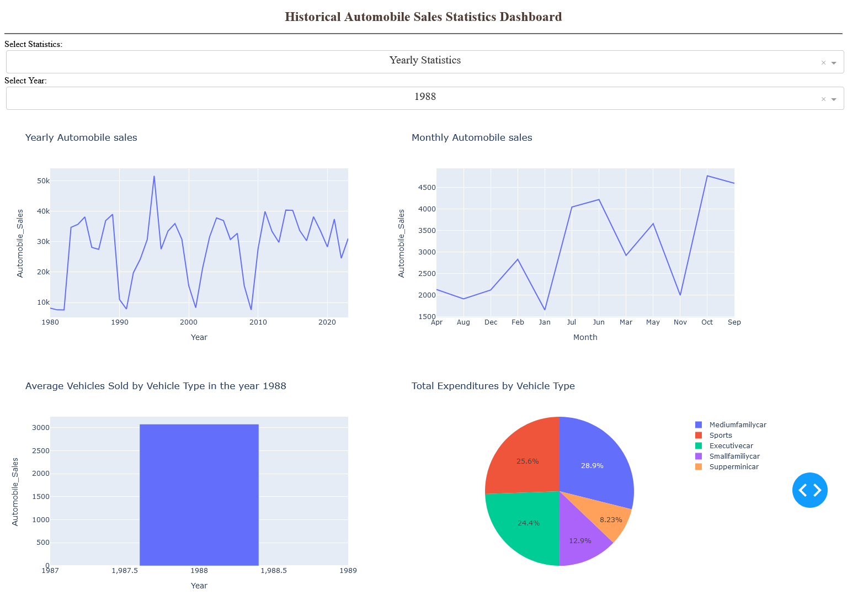Click the blue Dash debug menu button

click(809, 490)
